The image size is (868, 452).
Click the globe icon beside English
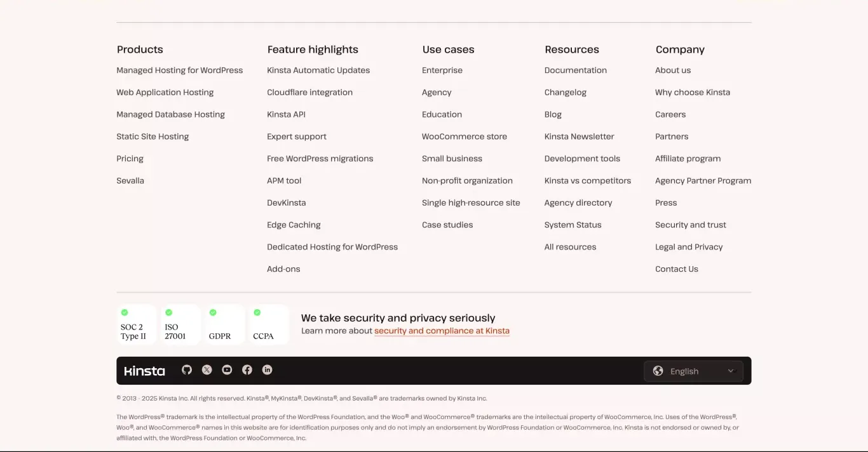[658, 371]
